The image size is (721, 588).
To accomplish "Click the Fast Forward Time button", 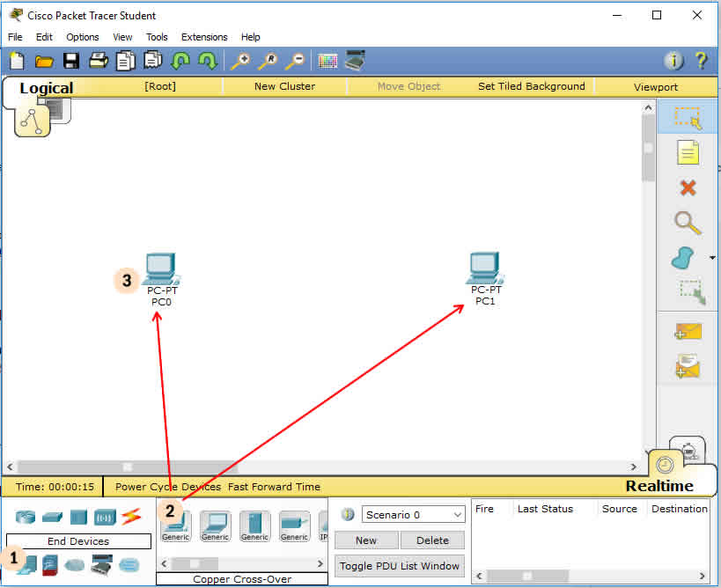I will point(270,486).
